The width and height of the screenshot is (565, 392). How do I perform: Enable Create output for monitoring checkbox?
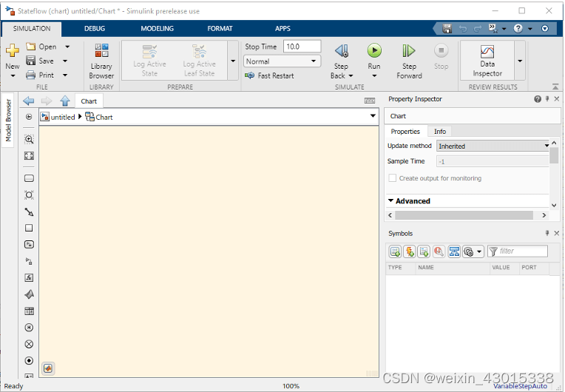click(393, 178)
